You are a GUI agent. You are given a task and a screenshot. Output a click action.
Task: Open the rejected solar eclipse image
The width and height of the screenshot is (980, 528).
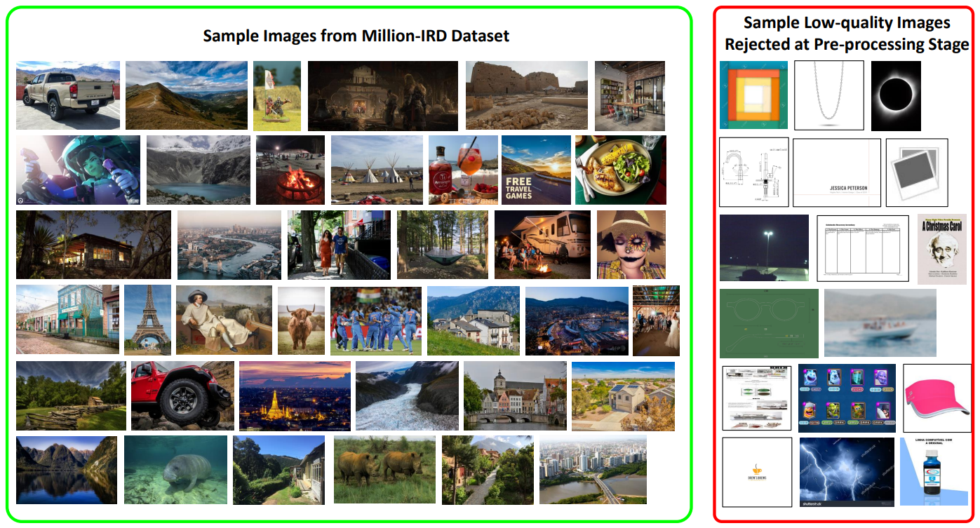click(x=895, y=95)
